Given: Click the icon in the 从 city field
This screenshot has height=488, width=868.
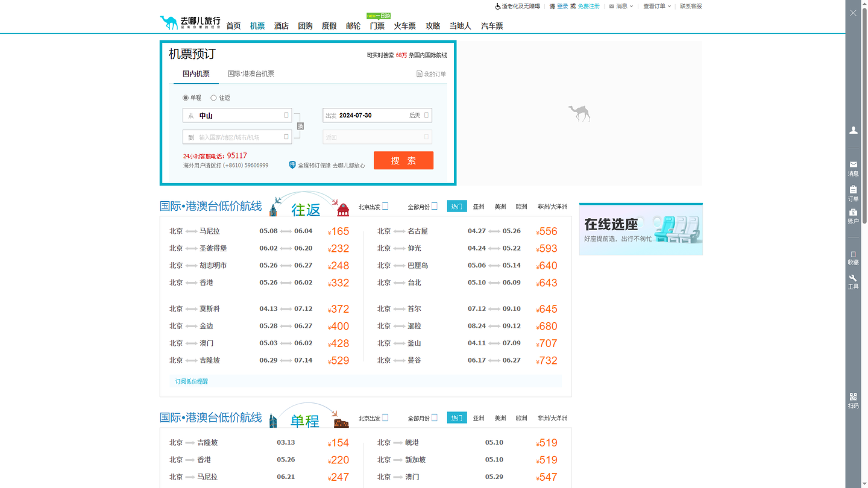Looking at the screenshot, I should pyautogui.click(x=286, y=115).
